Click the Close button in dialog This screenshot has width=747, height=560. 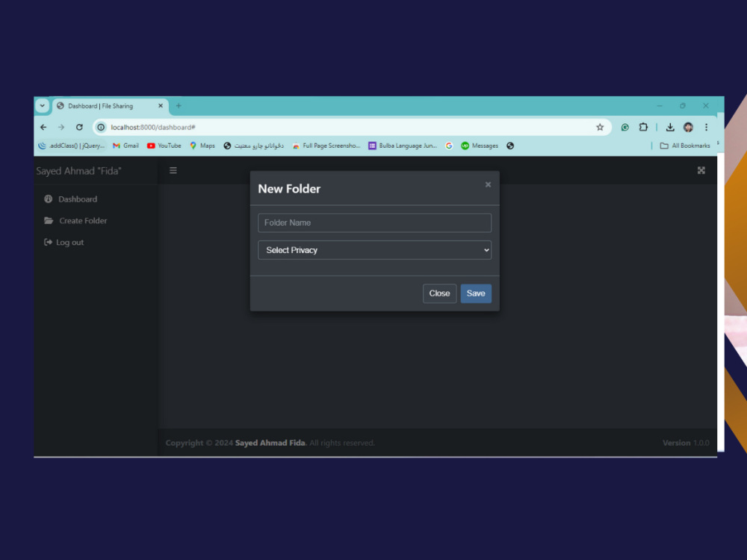coord(439,293)
